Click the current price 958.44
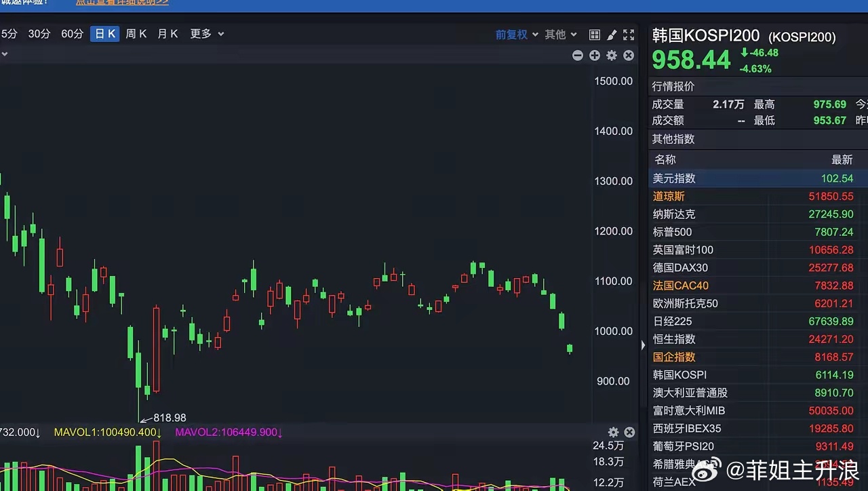The height and width of the screenshot is (491, 868). (691, 60)
